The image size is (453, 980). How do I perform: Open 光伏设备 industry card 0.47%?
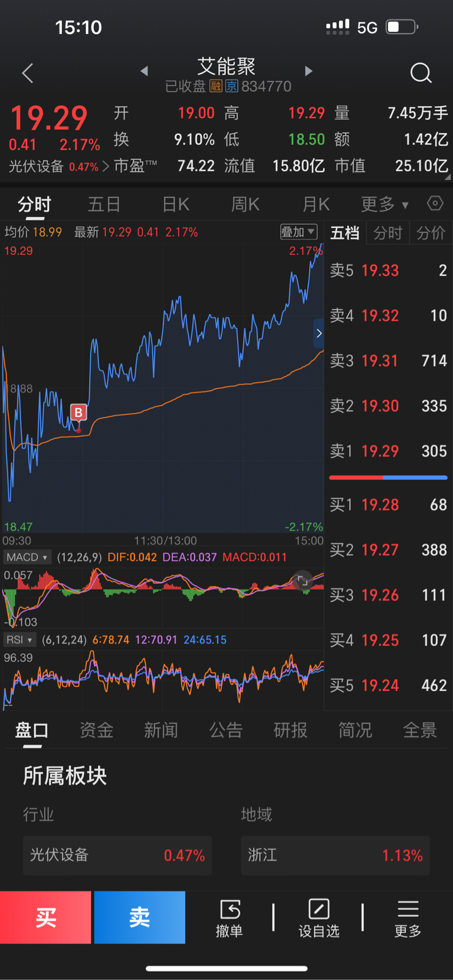tap(117, 855)
